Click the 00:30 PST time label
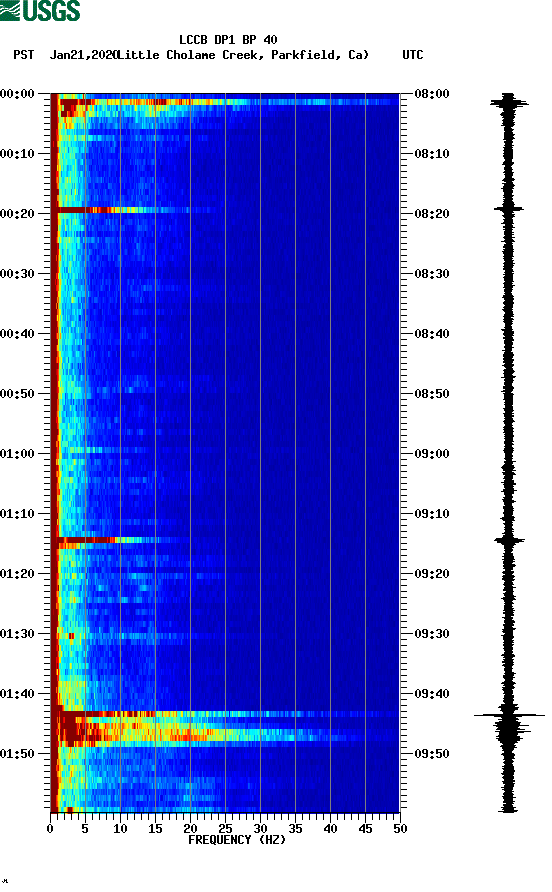 pos(17,274)
